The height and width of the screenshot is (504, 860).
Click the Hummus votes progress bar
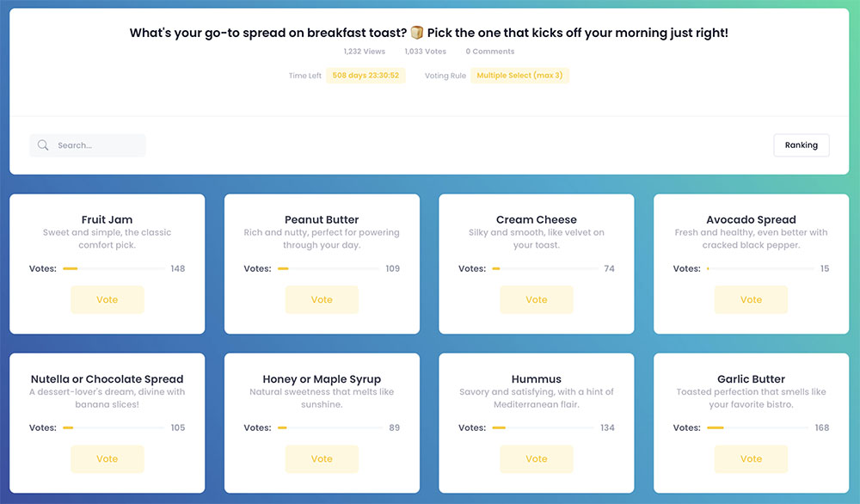[x=544, y=428]
